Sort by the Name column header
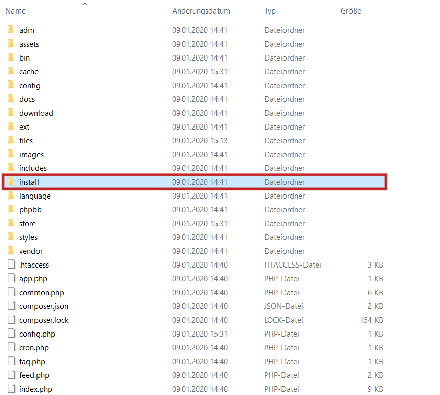Viewport: 440px width, 395px height. (16, 11)
